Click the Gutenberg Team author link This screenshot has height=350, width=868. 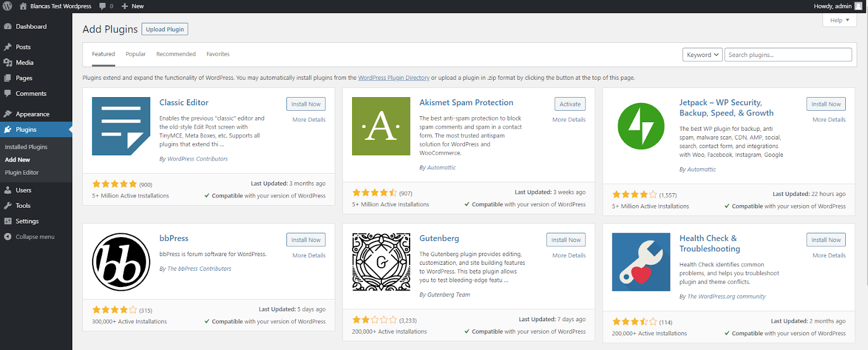point(449,295)
